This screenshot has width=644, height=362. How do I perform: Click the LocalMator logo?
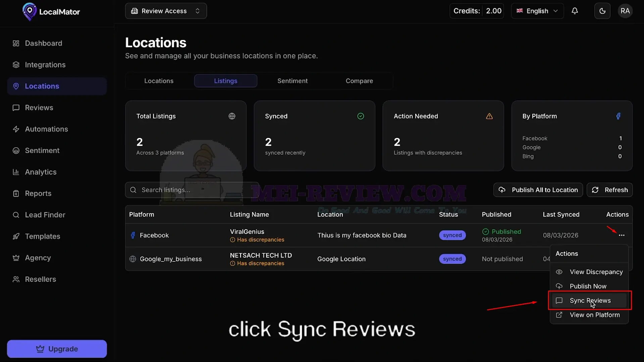click(51, 12)
